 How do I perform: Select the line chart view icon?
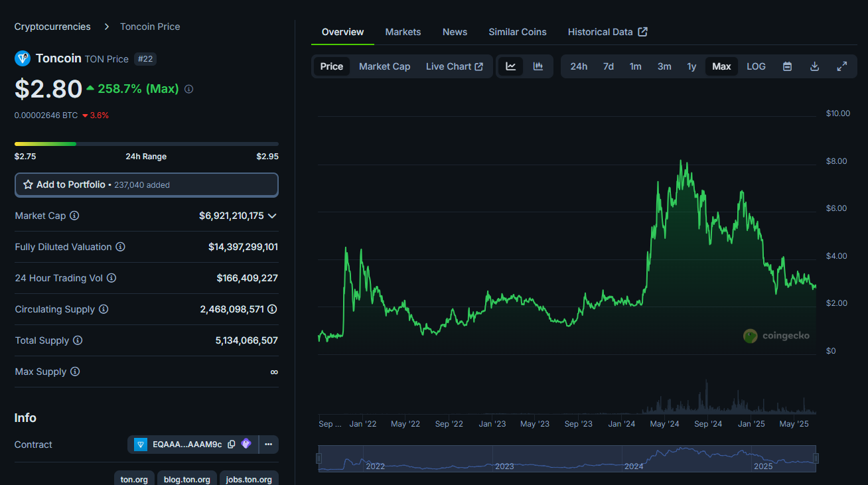[511, 66]
